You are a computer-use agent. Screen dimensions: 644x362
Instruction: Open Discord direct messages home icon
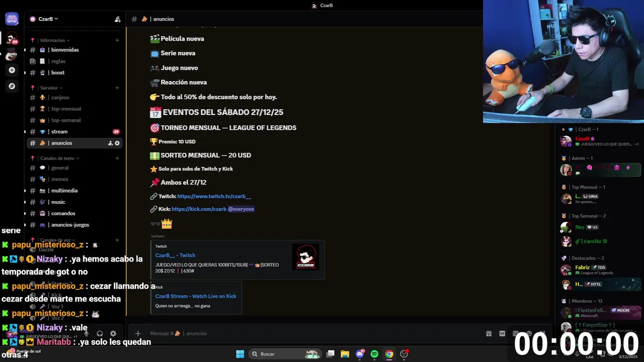(x=12, y=19)
